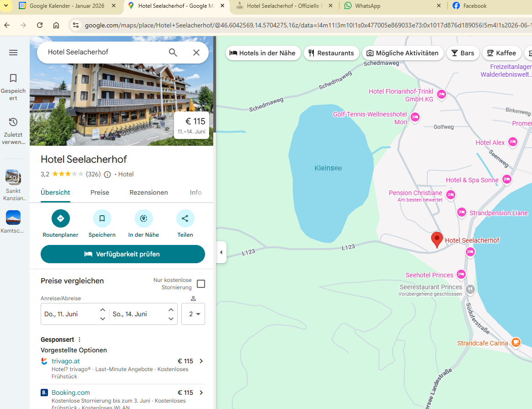Click the € 115 price badge on hotel photo
Image resolution: width=532 pixels, height=409 pixels.
pyautogui.click(x=191, y=125)
